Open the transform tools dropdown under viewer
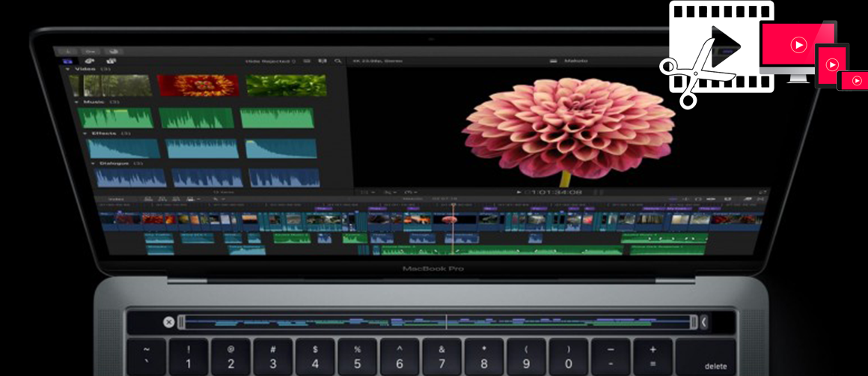 point(367,192)
